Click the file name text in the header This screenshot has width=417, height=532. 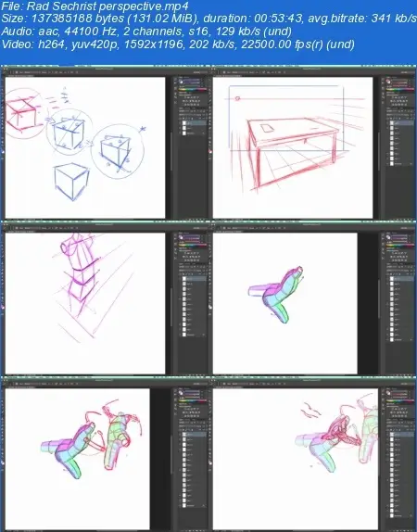pos(95,6)
